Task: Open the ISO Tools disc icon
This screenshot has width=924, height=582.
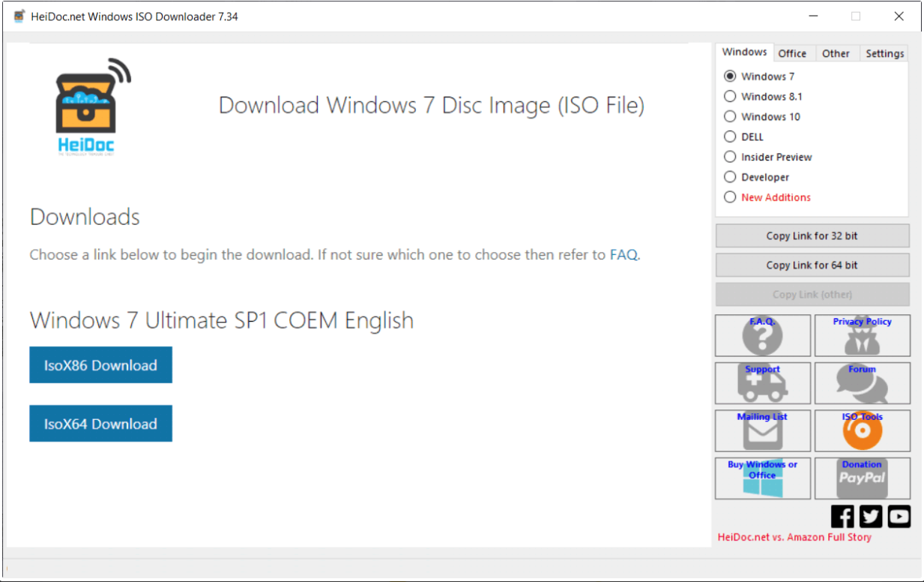Action: 863,430
